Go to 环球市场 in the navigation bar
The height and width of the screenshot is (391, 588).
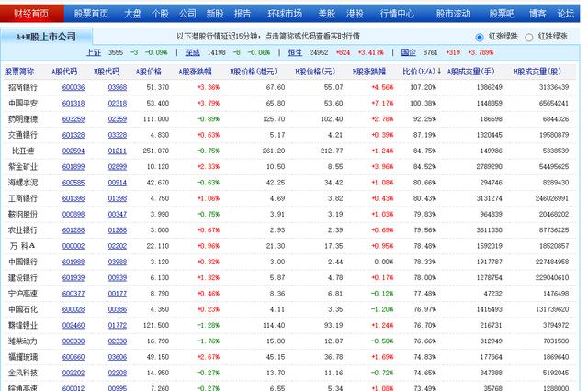click(x=285, y=14)
